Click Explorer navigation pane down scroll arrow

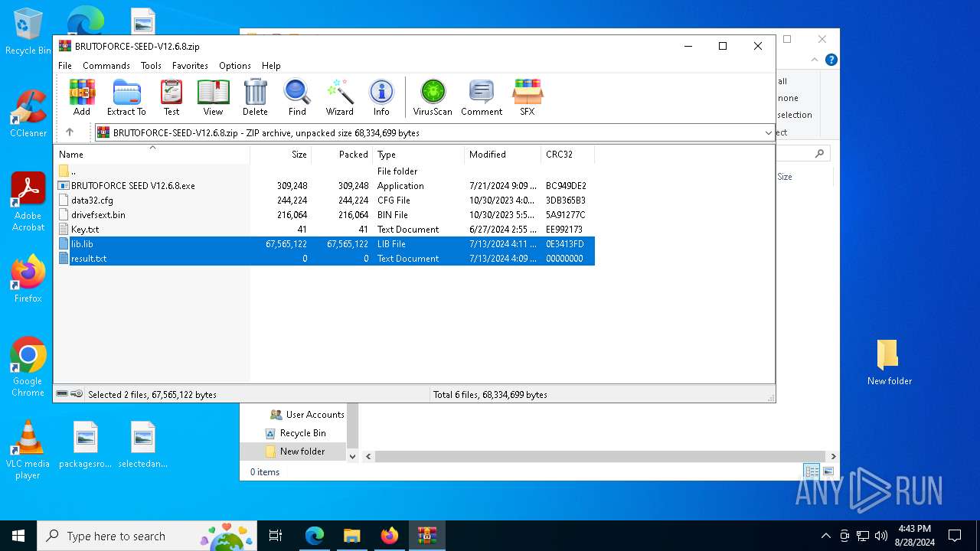tap(353, 456)
